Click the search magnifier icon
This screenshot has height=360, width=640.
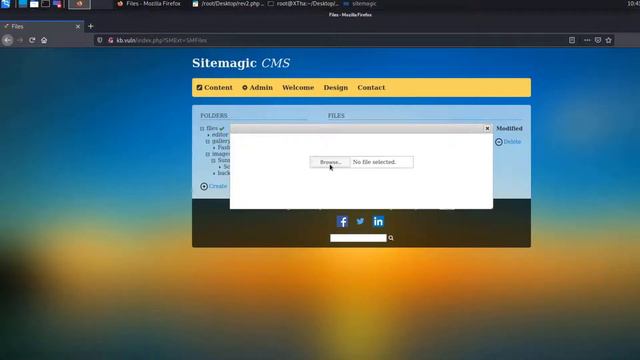coord(391,238)
